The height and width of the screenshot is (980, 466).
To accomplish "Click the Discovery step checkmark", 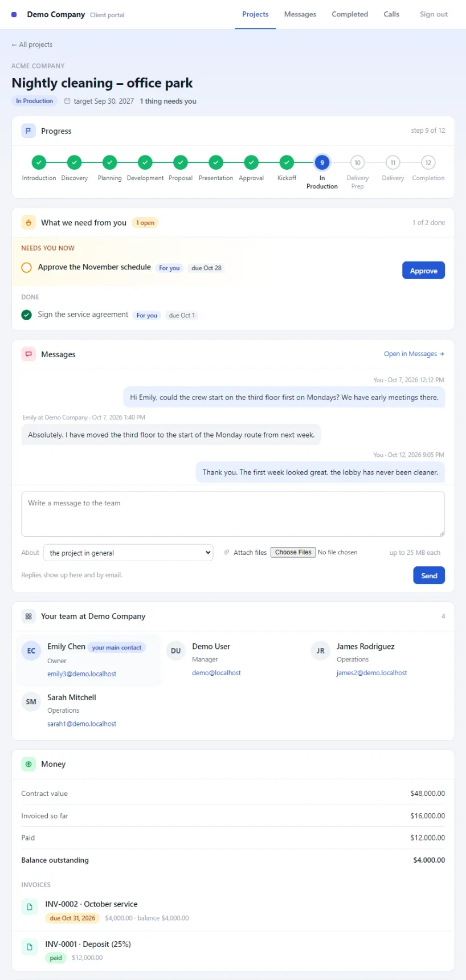I will [74, 162].
